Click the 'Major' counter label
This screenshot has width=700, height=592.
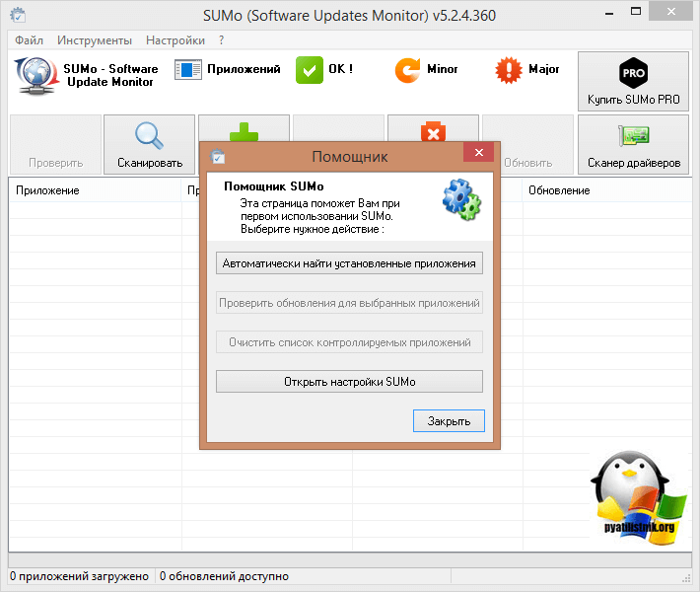coord(544,69)
